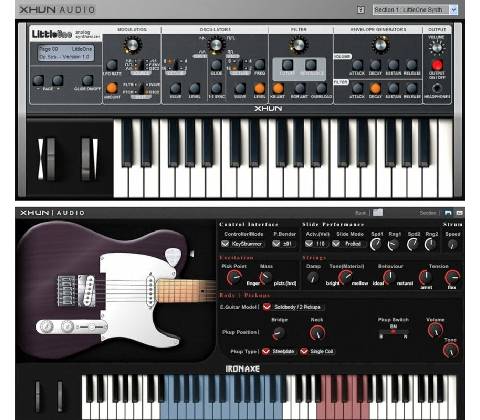Toggle the red Output On/Off button
The height and width of the screenshot is (420, 480).
pos(437,65)
